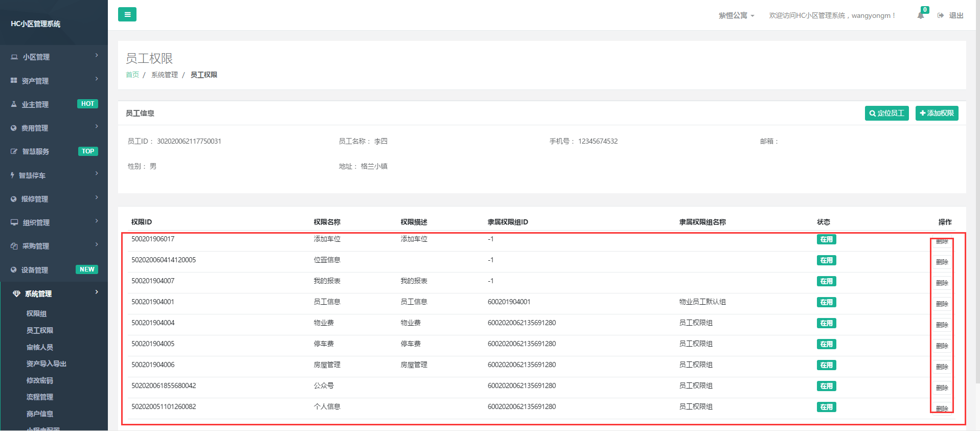The image size is (980, 431).
Task: Expand the 采购管理 menu chevron
Action: 97,244
